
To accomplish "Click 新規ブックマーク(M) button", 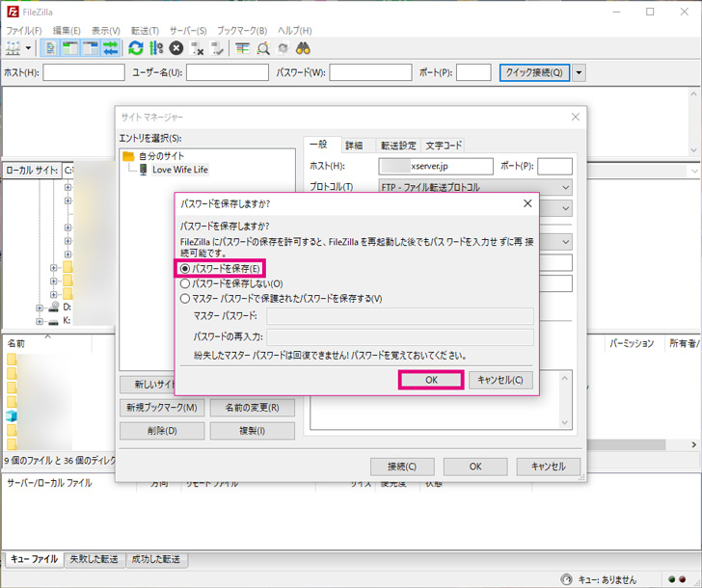I will click(x=162, y=408).
